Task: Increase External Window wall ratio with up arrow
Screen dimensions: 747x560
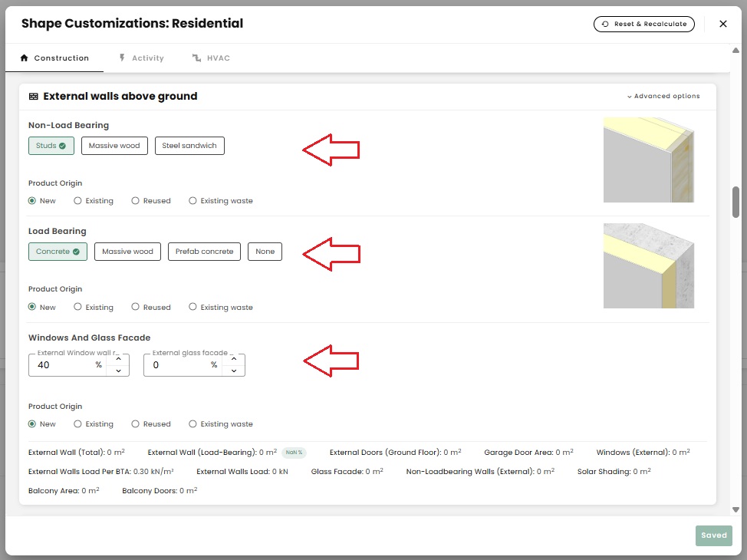Action: click(x=118, y=359)
